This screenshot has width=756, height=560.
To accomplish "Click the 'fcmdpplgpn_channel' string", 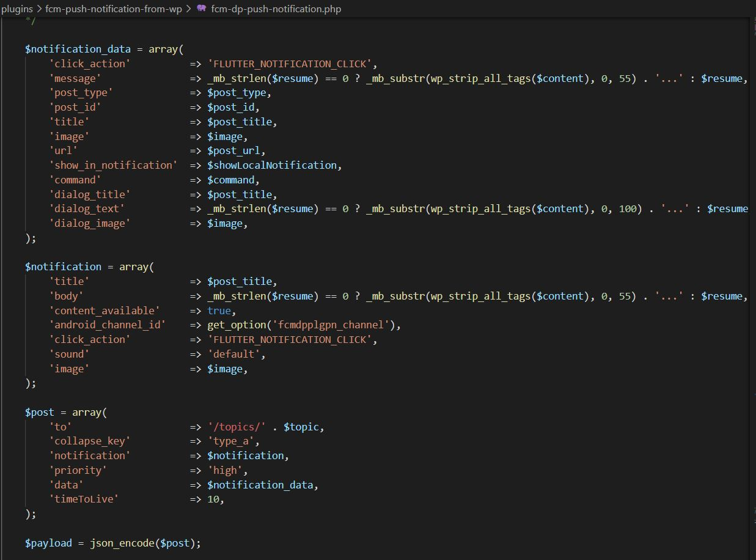I will (331, 325).
